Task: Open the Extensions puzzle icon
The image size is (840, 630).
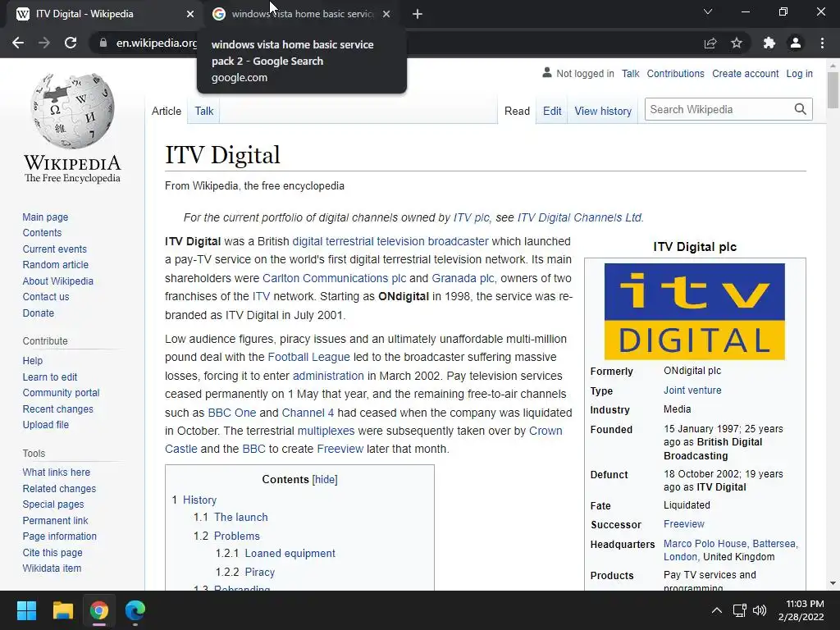Action: [769, 43]
